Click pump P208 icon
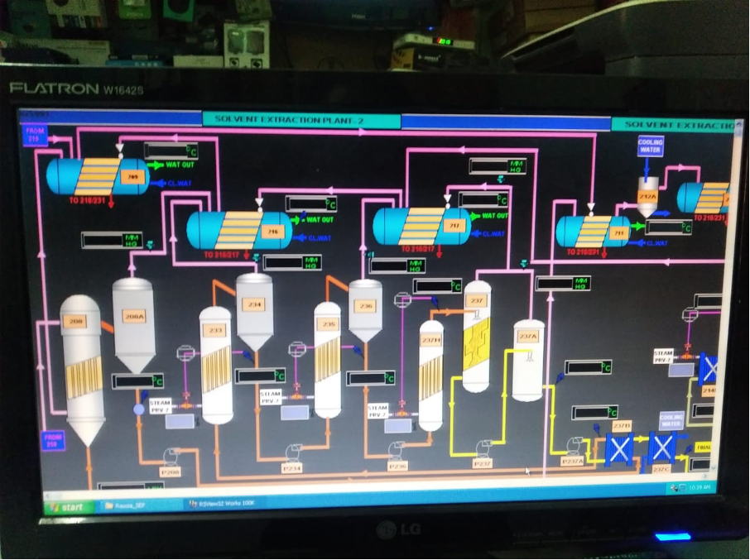 [x=171, y=455]
